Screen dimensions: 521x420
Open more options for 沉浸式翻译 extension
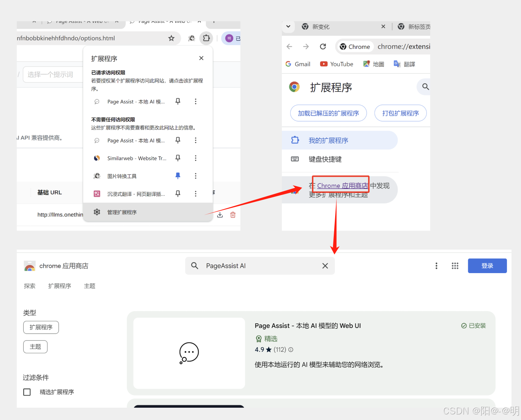[x=196, y=194]
